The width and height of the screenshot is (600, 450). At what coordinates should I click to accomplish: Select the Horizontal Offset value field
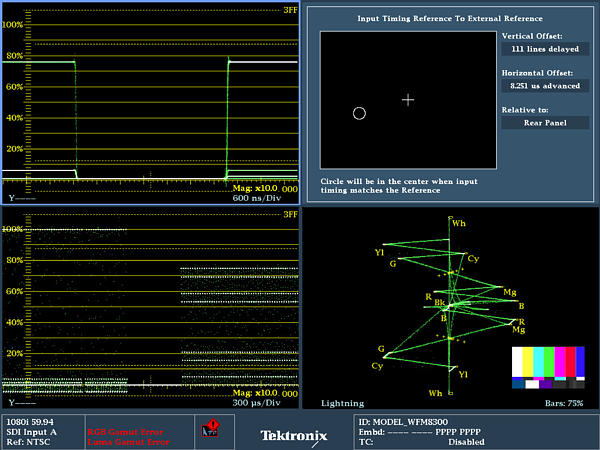[x=546, y=86]
